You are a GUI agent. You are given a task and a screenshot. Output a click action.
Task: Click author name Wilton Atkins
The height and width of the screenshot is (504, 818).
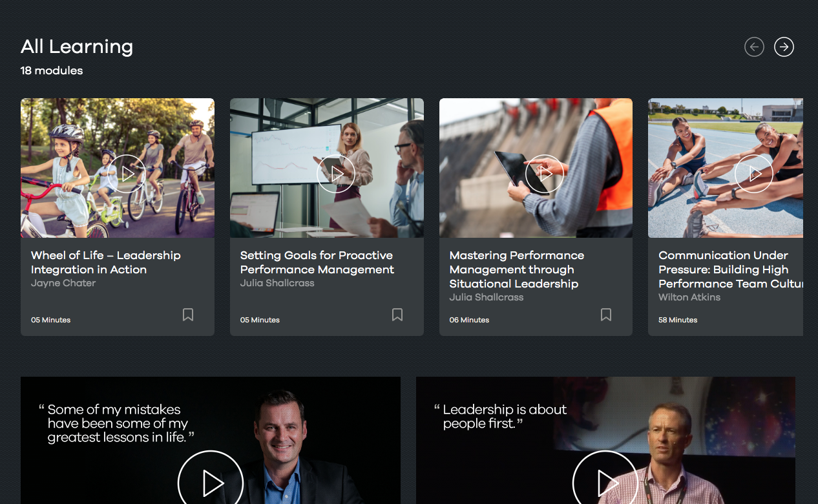point(689,297)
